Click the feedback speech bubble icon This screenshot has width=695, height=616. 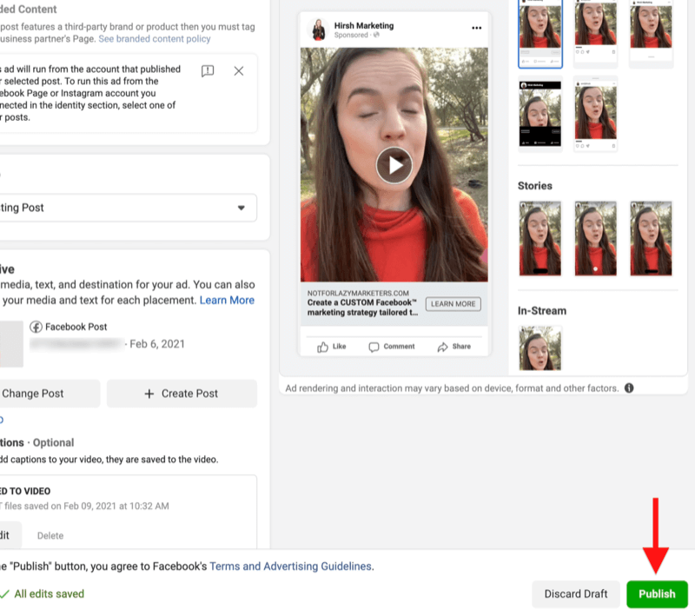[x=208, y=71]
